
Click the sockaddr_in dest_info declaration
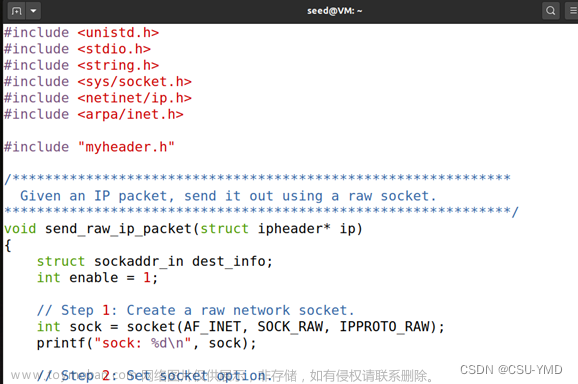tap(155, 262)
